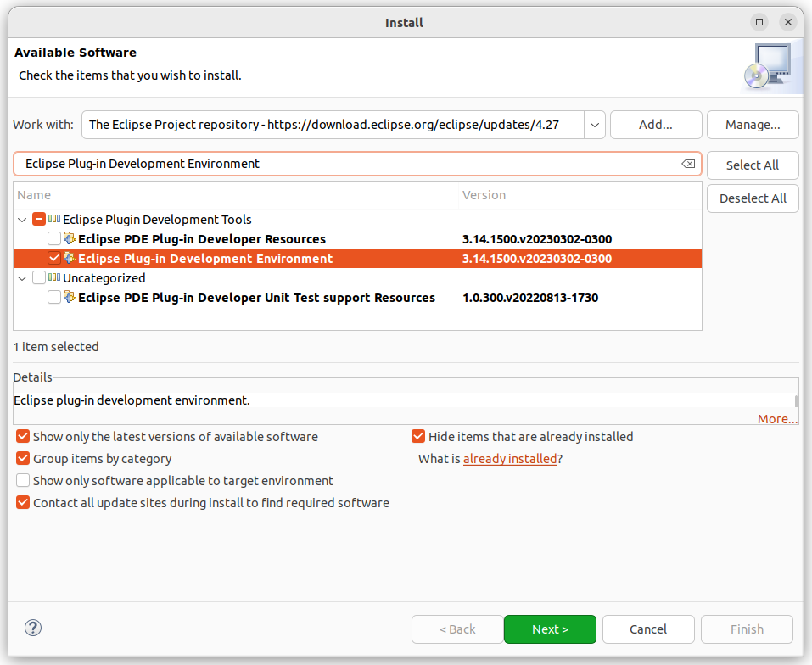Clear the filter text with the erase icon

click(x=688, y=164)
